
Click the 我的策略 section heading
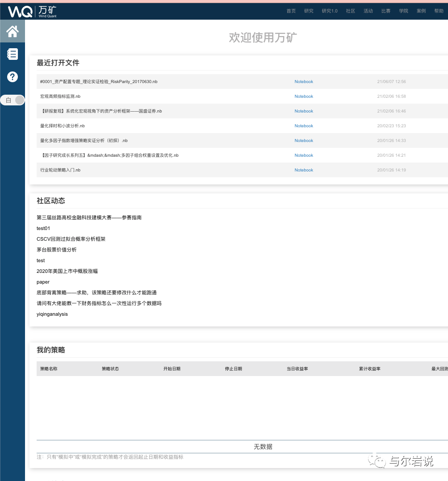click(51, 350)
